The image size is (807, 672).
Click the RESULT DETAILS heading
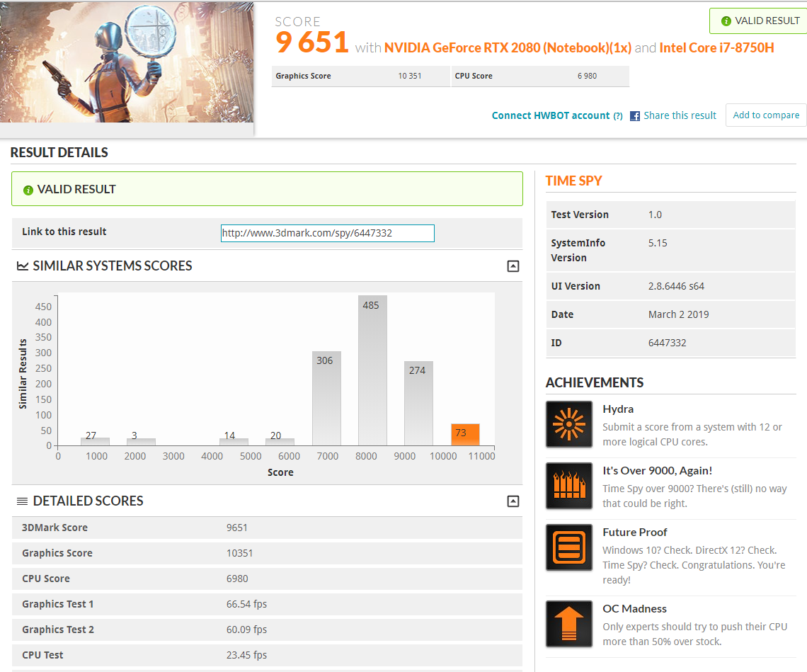[59, 152]
